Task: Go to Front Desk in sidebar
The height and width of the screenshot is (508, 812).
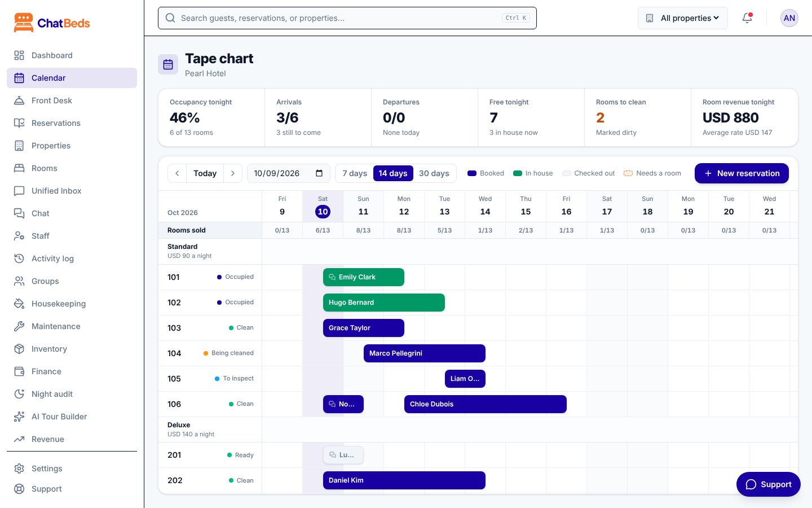Action: (72, 100)
